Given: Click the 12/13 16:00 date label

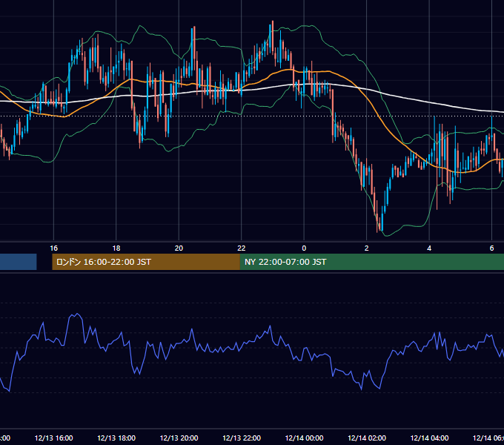Looking at the screenshot, I should 53,438.
